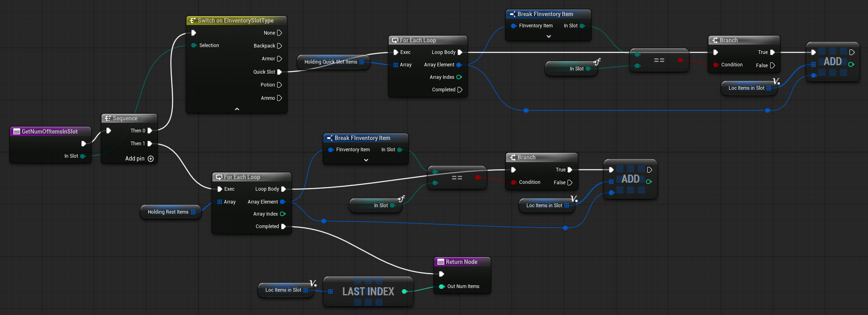Image resolution: width=868 pixels, height=315 pixels.
Task: Click the Selection input pin on Switch node
Action: click(x=194, y=45)
